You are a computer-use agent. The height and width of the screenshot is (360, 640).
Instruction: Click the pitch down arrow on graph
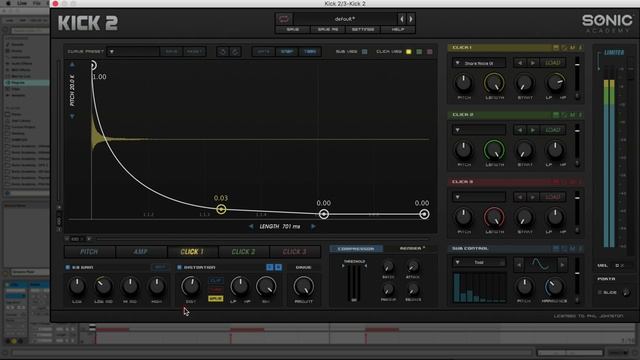(x=72, y=116)
